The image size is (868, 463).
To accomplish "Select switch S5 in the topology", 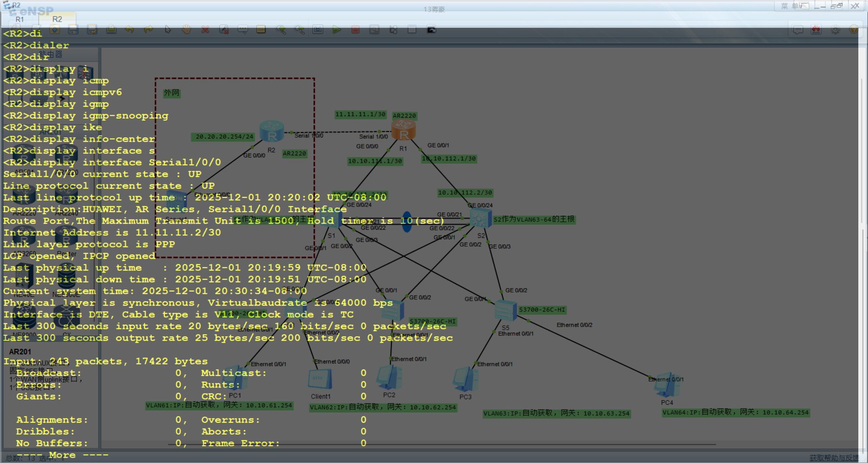I will coord(505,310).
